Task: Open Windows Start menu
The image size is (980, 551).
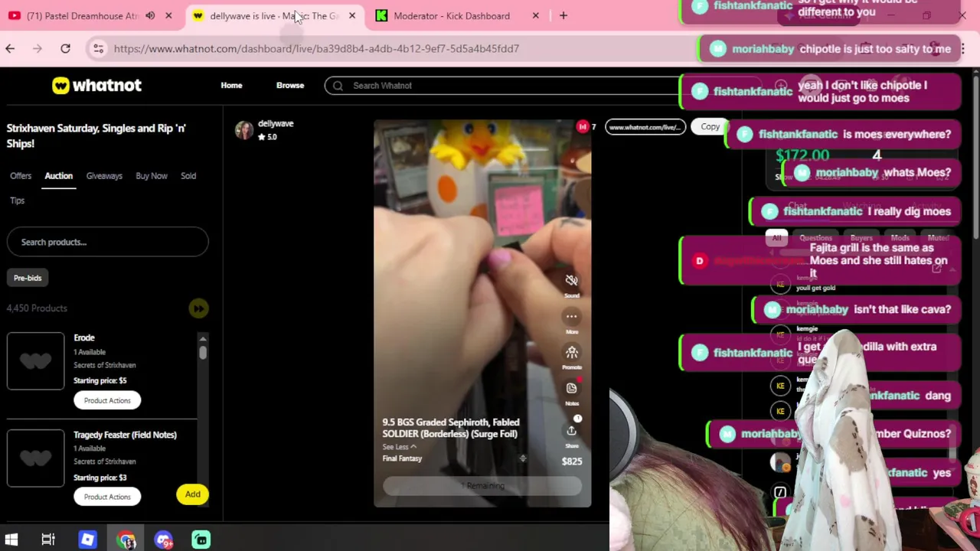Action: [x=11, y=540]
